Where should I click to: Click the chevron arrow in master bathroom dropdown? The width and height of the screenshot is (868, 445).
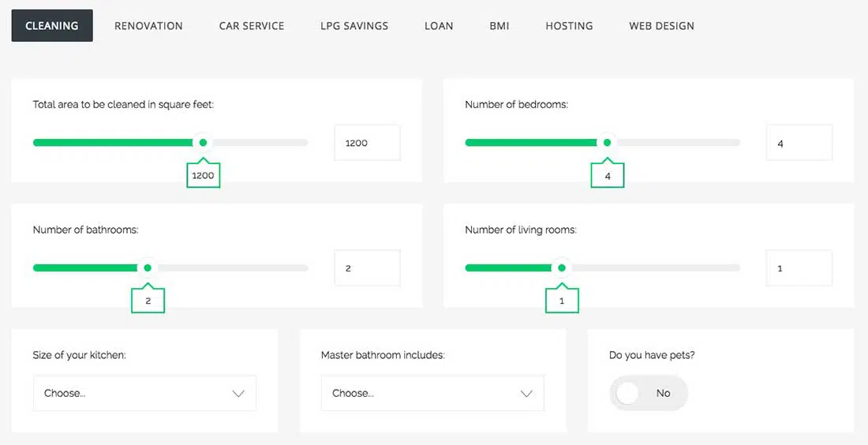coord(526,394)
